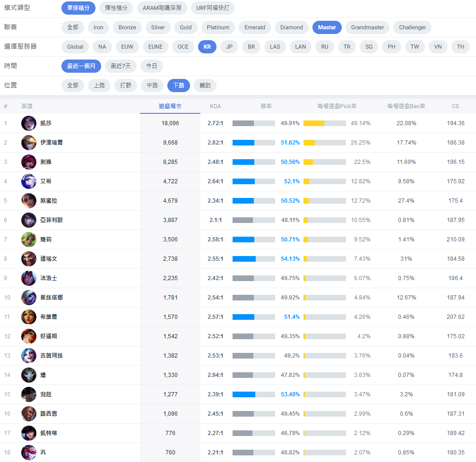Click 凱莎's yellow pick rate bar
The image size is (476, 462).
pos(314,123)
